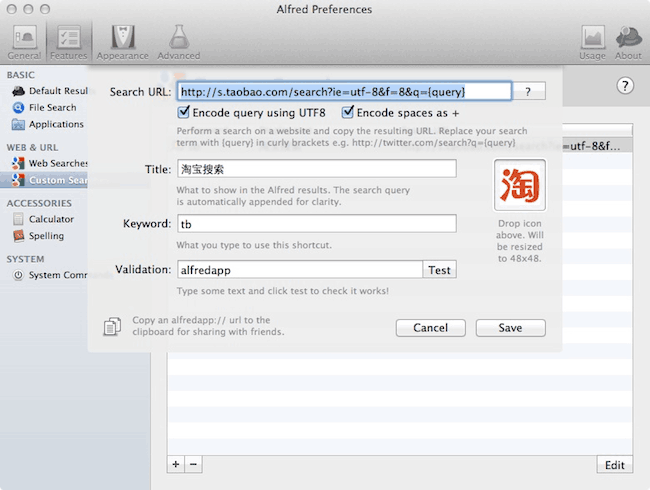Image resolution: width=650 pixels, height=490 pixels.
Task: Toggle Encode spaces as + checkbox
Action: pos(347,112)
